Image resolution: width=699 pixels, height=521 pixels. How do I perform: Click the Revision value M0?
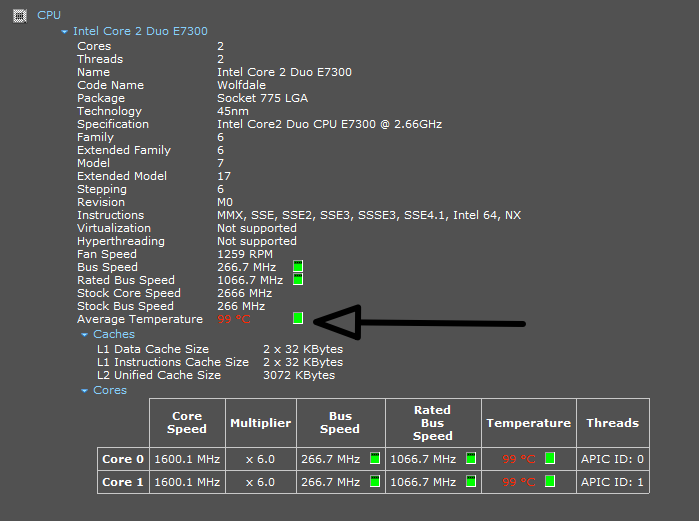pyautogui.click(x=225, y=202)
